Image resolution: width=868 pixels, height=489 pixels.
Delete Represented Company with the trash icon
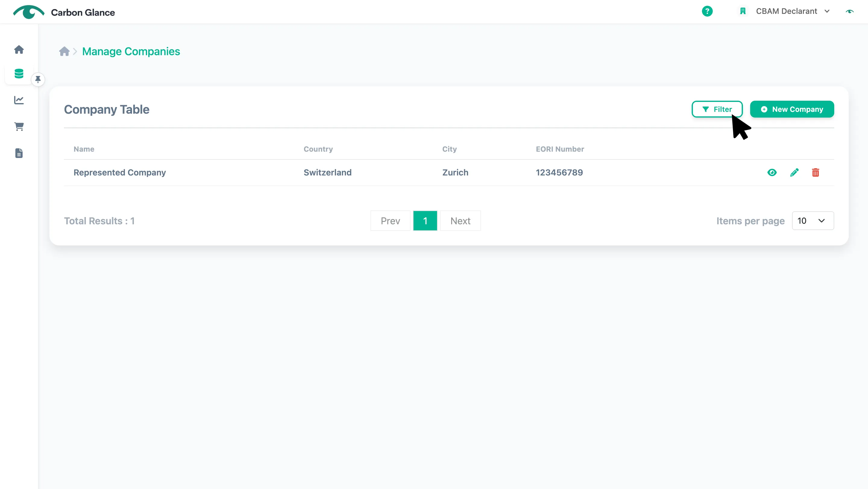[x=816, y=172]
